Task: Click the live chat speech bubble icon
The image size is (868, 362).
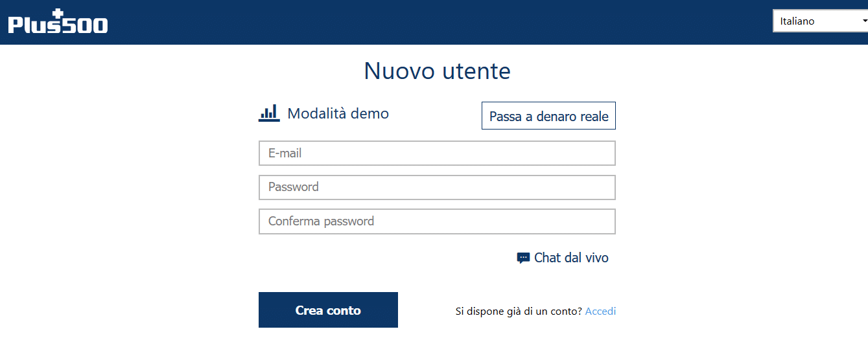Action: coord(523,258)
